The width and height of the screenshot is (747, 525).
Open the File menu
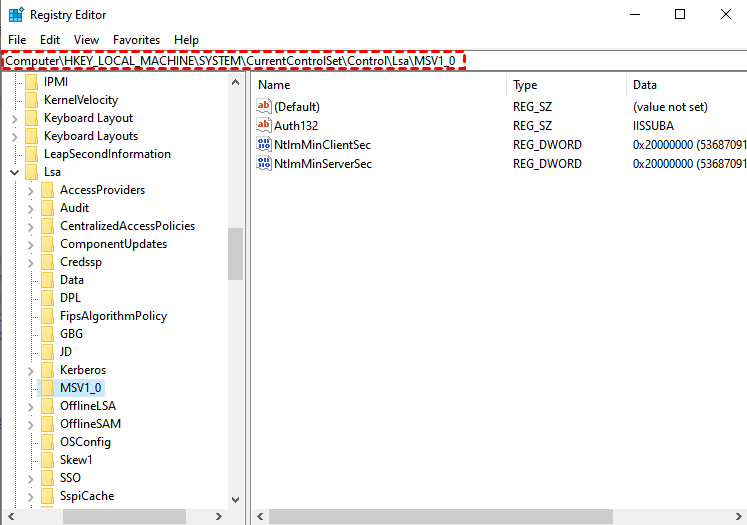(x=17, y=40)
